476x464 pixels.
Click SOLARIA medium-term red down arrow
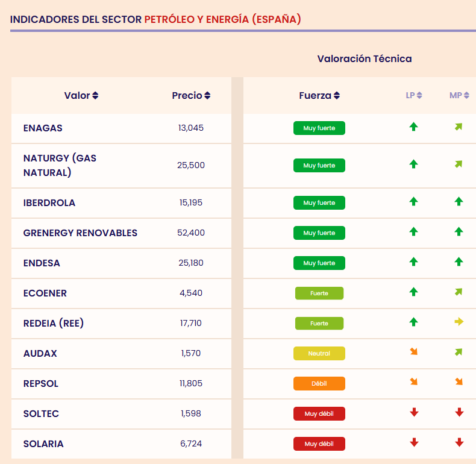[x=459, y=443]
